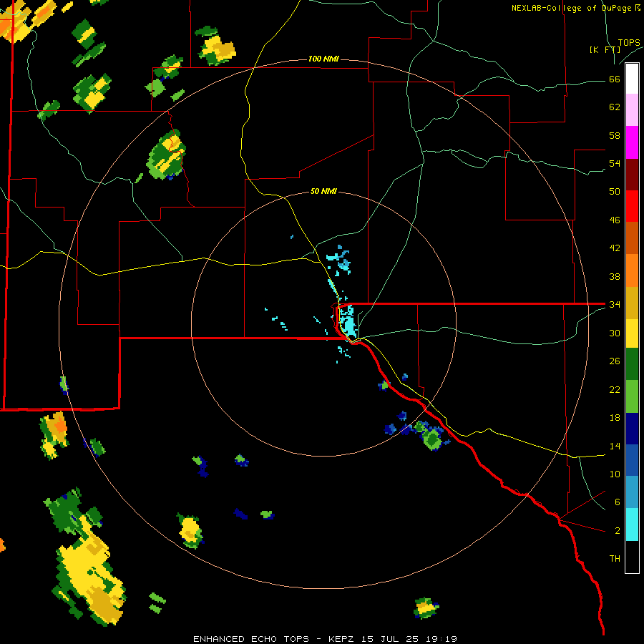This screenshot has height=644, width=644.
Task: Select the "58" legend value
Action: [615, 135]
